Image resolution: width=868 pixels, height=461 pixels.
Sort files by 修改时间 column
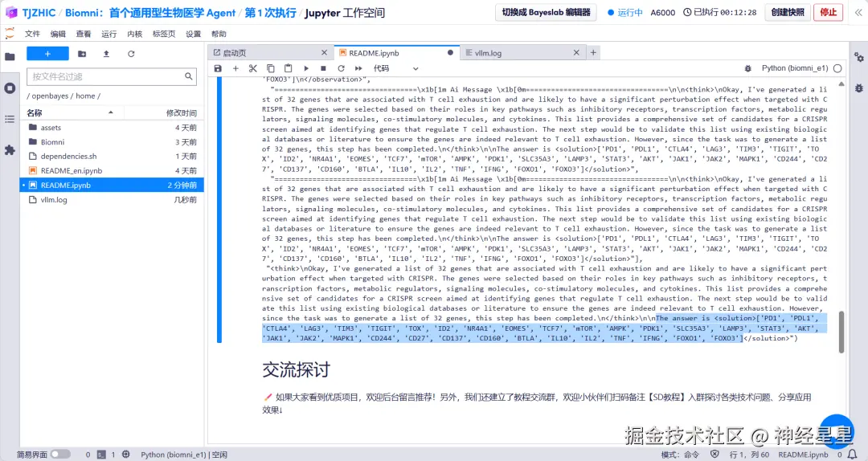164,113
